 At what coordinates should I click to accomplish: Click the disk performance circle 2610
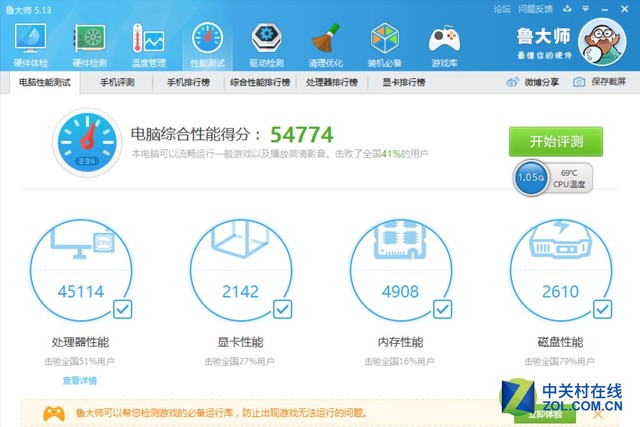point(561,269)
